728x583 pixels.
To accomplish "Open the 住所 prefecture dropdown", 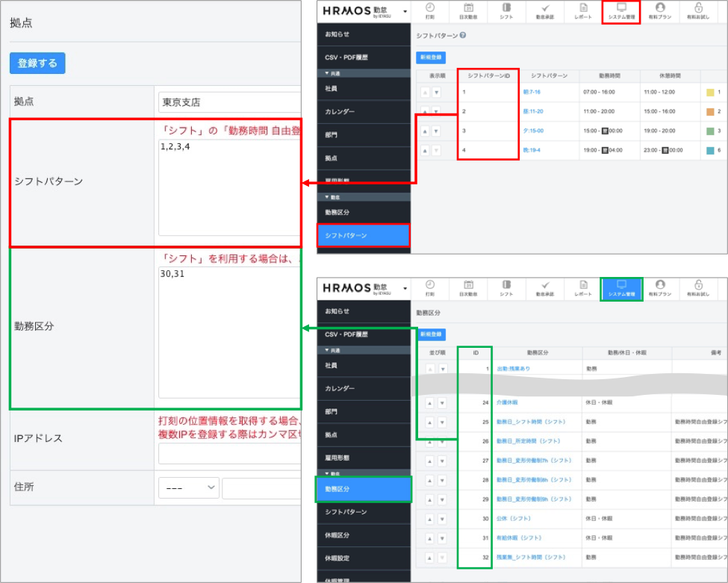I will [x=188, y=487].
